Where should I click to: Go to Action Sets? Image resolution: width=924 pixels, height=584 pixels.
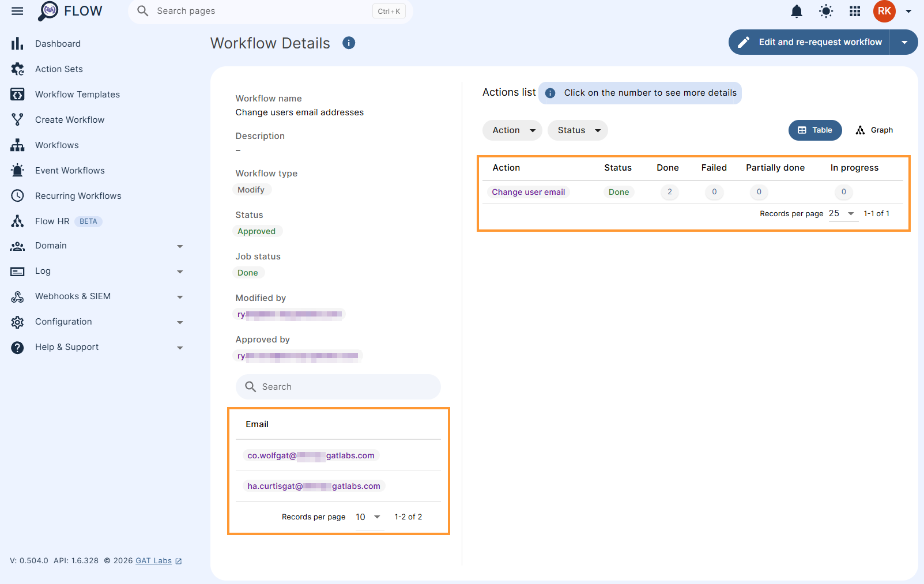(59, 69)
